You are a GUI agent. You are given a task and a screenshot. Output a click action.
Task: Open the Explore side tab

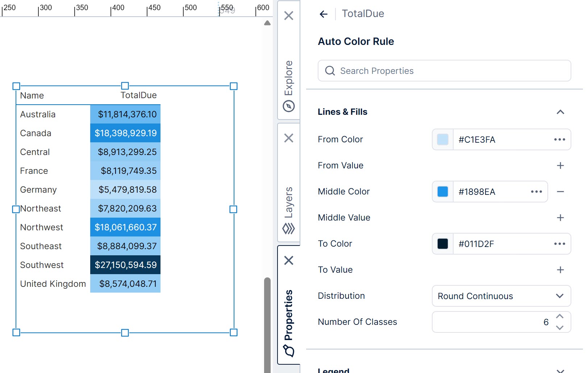(289, 85)
